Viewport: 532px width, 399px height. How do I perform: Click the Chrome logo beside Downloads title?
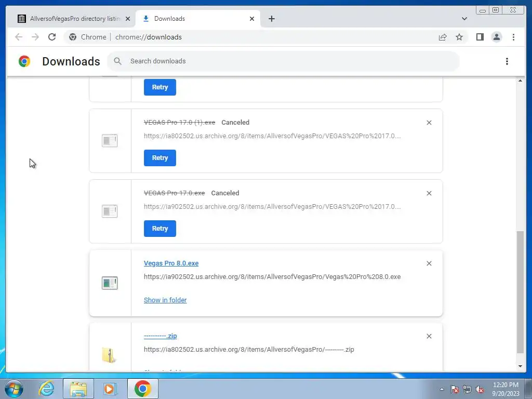[24, 61]
